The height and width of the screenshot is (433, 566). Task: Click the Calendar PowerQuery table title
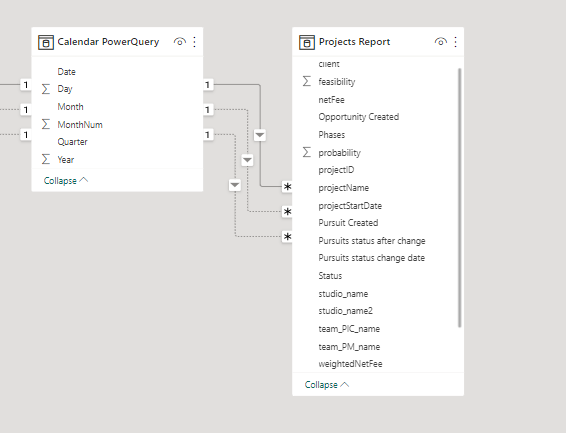click(108, 42)
